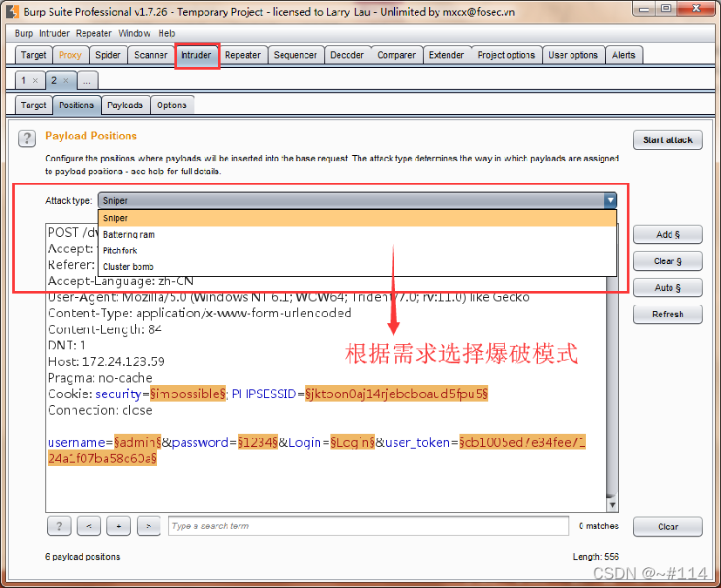Choose Cluster bomb attack type
Image resolution: width=721 pixels, height=588 pixels.
click(x=357, y=267)
